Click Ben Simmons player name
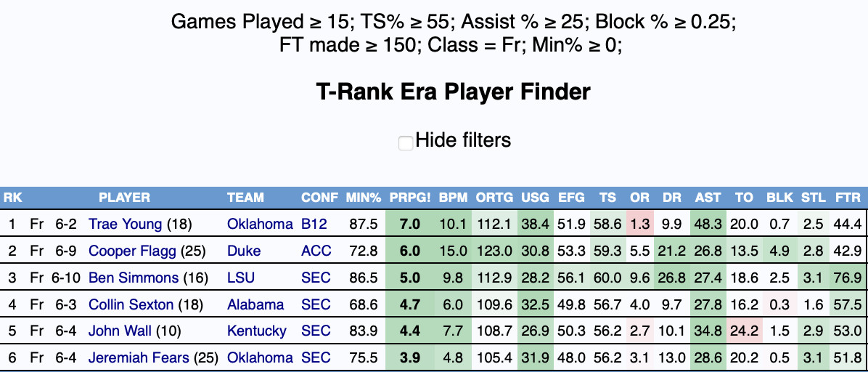 pyautogui.click(x=133, y=278)
